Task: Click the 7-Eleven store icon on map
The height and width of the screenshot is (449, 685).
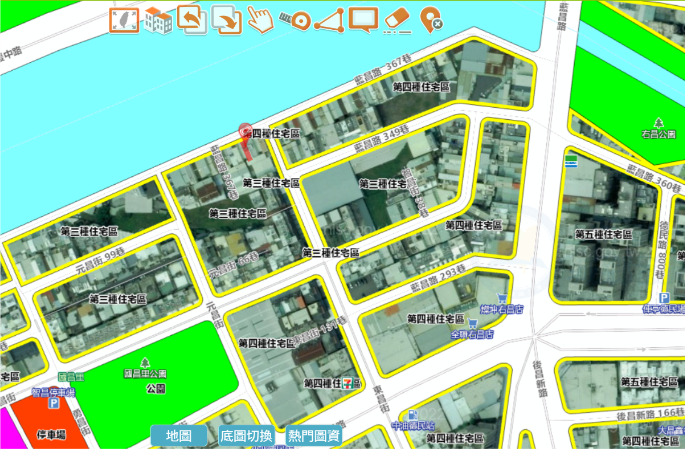Action: click(347, 383)
